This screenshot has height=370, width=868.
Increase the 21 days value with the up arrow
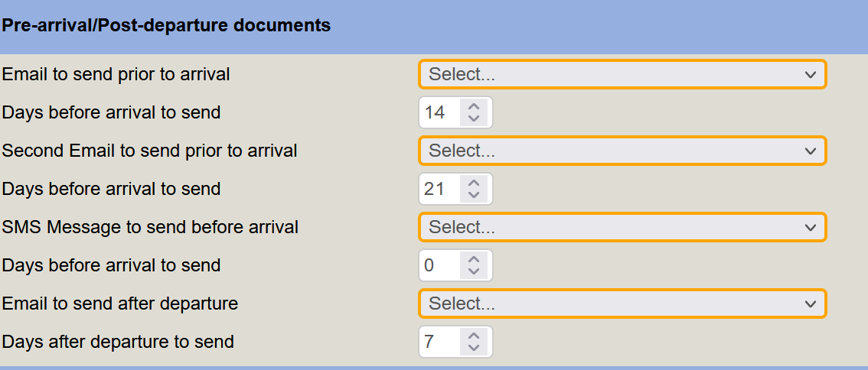pos(474,183)
